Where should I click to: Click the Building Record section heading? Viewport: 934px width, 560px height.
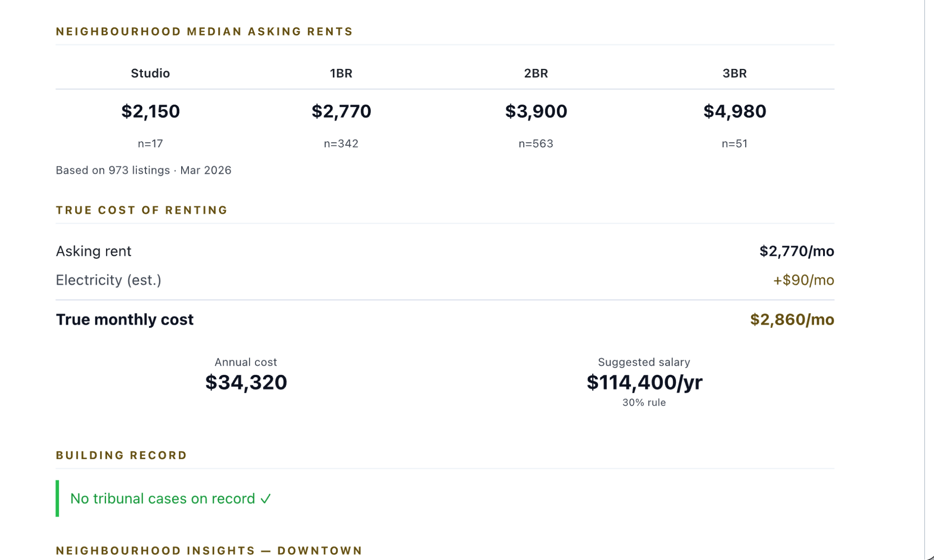click(121, 455)
